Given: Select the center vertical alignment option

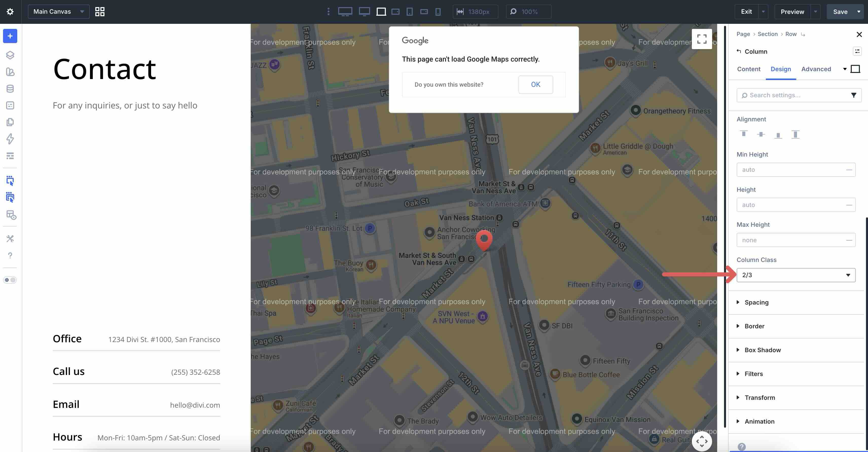Looking at the screenshot, I should click(761, 134).
